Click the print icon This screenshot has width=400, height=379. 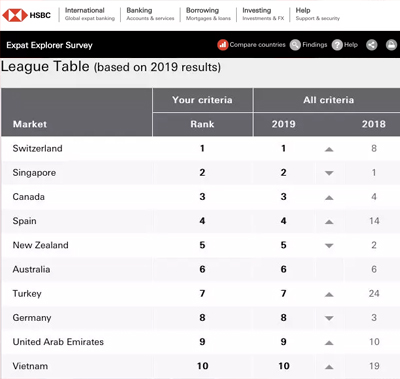[x=391, y=45]
